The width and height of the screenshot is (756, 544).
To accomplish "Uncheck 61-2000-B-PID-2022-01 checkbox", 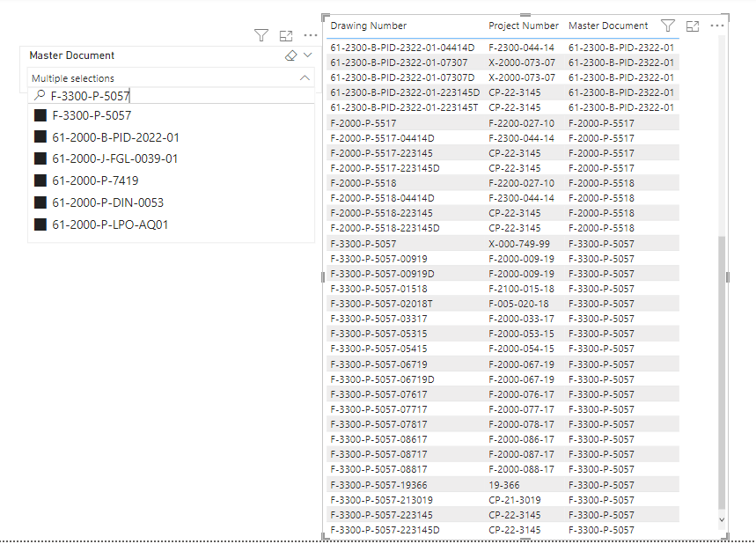I will pos(40,137).
